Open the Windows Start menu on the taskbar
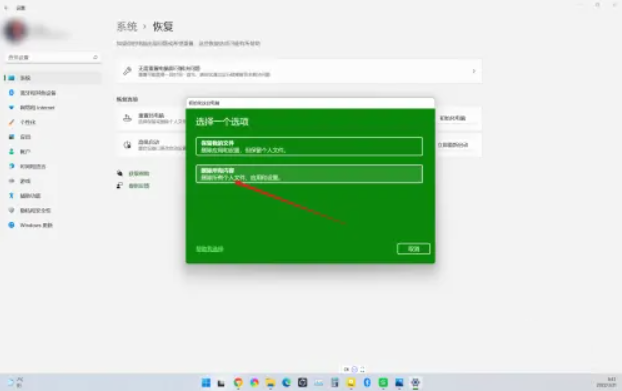This screenshot has height=391, width=622. tap(206, 382)
